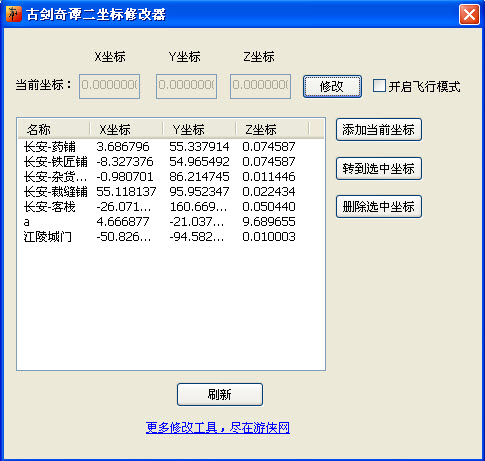Click the 刷新 button

tap(220, 394)
